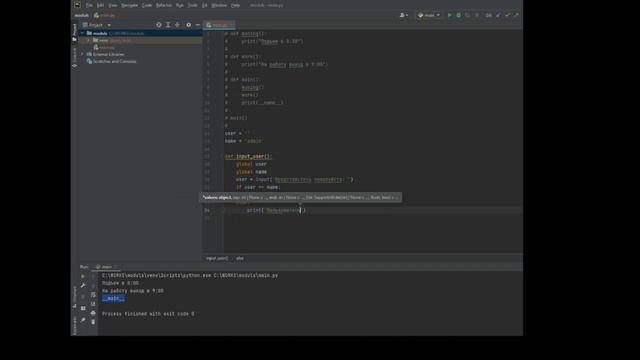Viewport: 640px width, 360px height.
Task: Open the Edit menu
Action: (x=100, y=5)
